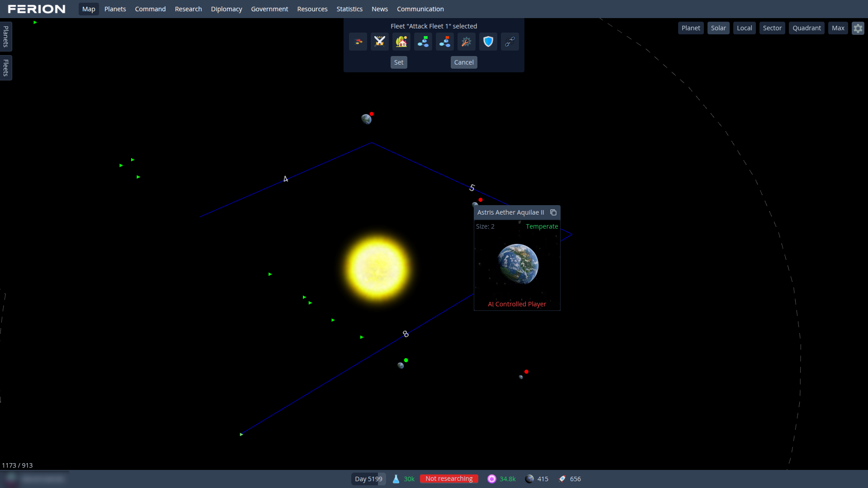Switch zoom level to Sector
The height and width of the screenshot is (488, 868).
tap(772, 28)
